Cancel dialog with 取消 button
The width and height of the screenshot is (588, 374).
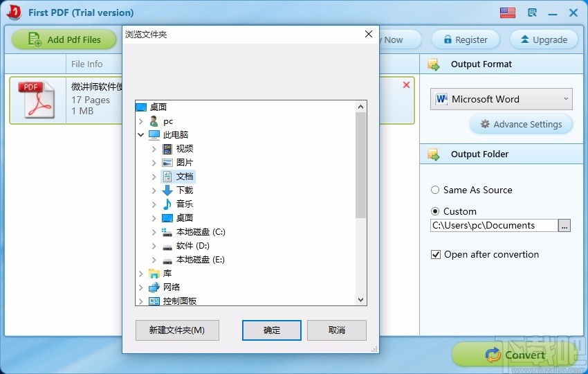pyautogui.click(x=336, y=330)
